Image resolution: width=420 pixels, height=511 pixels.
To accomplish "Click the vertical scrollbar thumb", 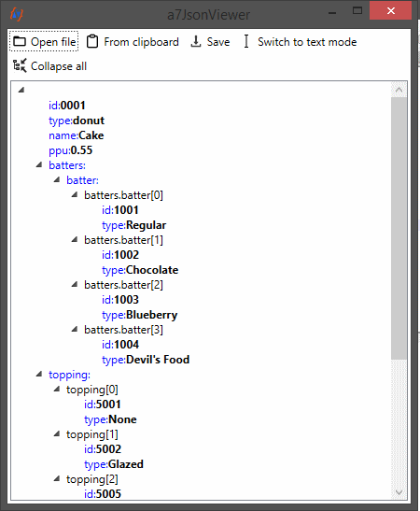I will click(x=399, y=228).
